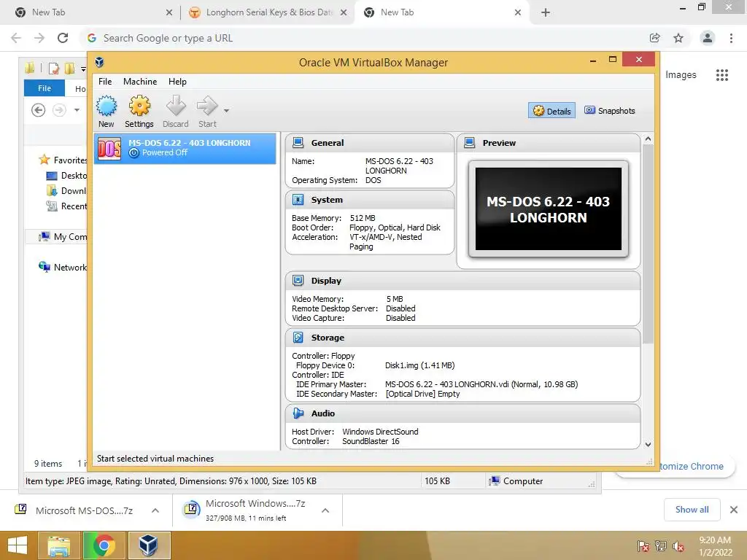
Task: Click the details pane vertical scrollbar thumb
Action: pyautogui.click(x=648, y=244)
